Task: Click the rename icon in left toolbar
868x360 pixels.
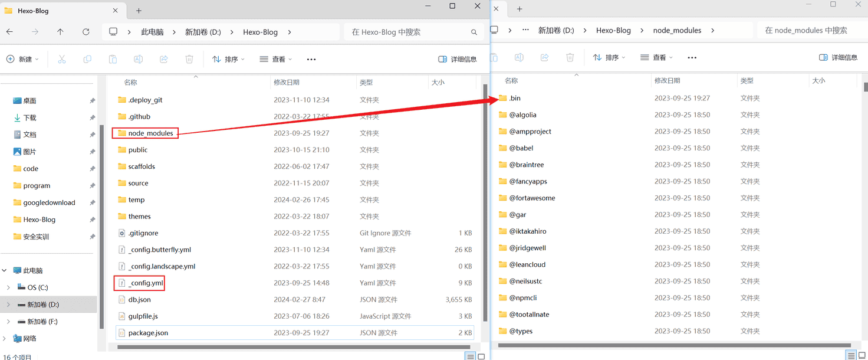Action: tap(138, 59)
